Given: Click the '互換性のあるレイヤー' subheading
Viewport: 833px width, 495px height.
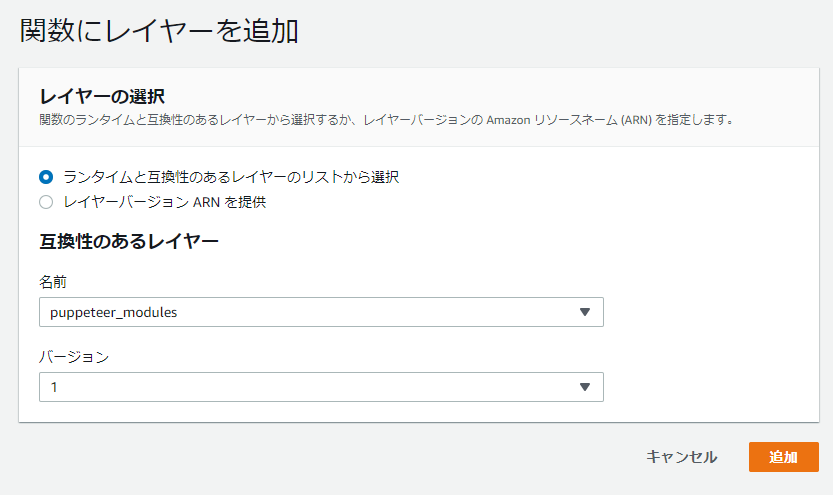Looking at the screenshot, I should tap(129, 241).
